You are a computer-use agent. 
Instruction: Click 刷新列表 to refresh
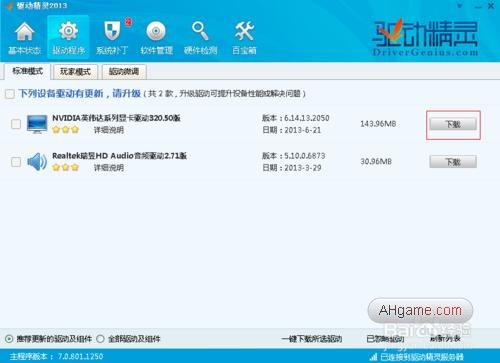click(x=445, y=339)
